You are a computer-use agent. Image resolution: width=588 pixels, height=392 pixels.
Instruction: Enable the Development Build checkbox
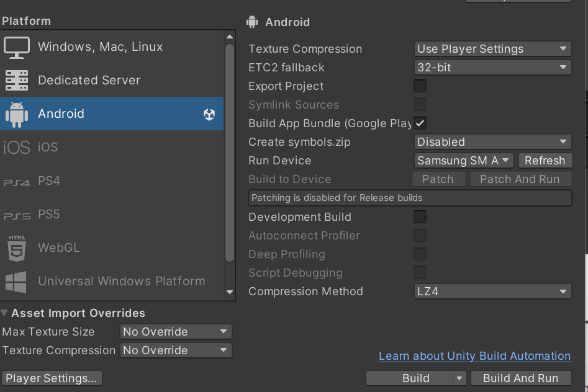click(420, 216)
